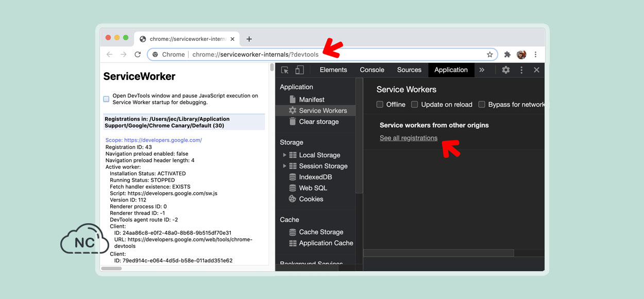Viewport: 644px width, 299px height.
Task: Switch to the Elements tab
Action: coord(333,70)
